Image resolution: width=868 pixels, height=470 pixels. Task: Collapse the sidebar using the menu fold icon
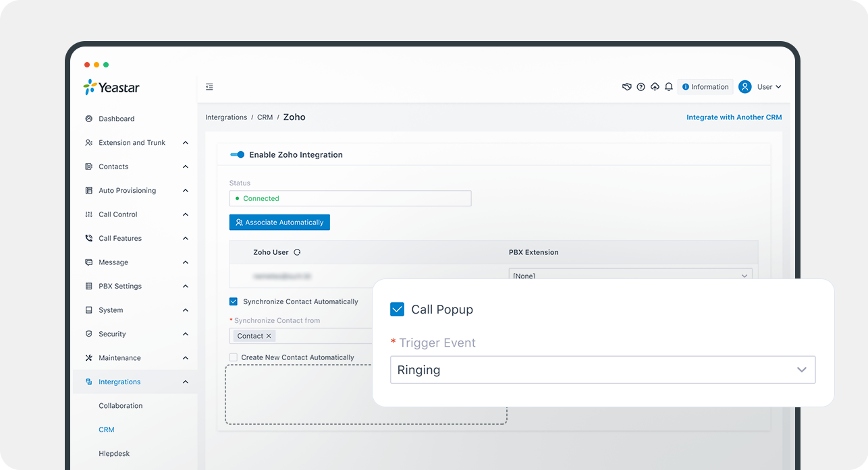pyautogui.click(x=209, y=87)
